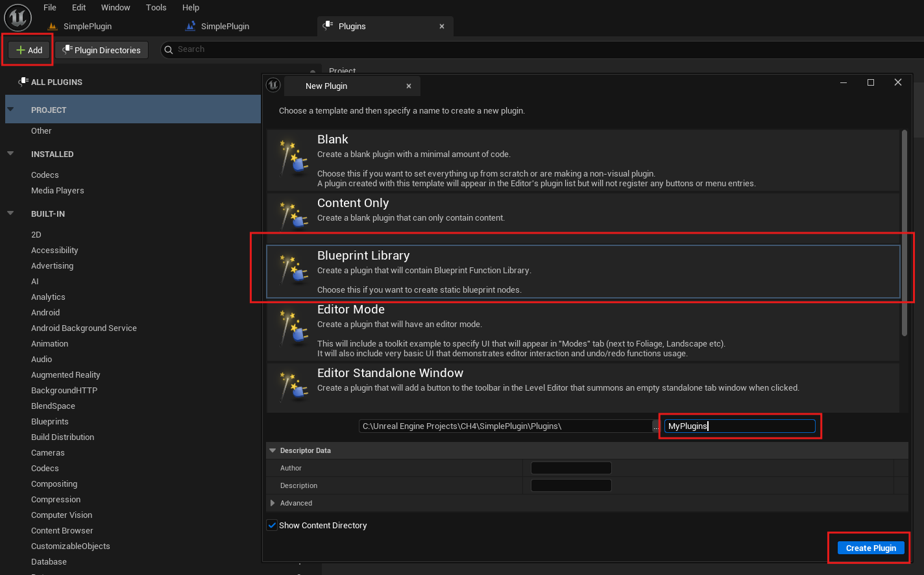Open the Tools menu

tap(156, 7)
